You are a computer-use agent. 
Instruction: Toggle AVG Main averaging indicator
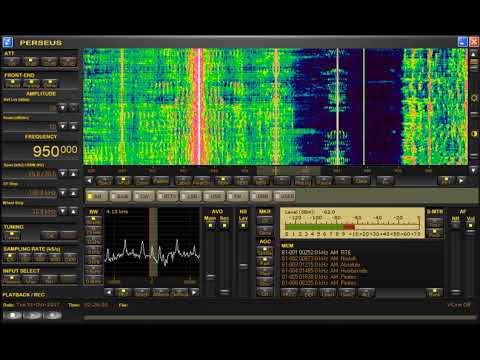pos(210,226)
